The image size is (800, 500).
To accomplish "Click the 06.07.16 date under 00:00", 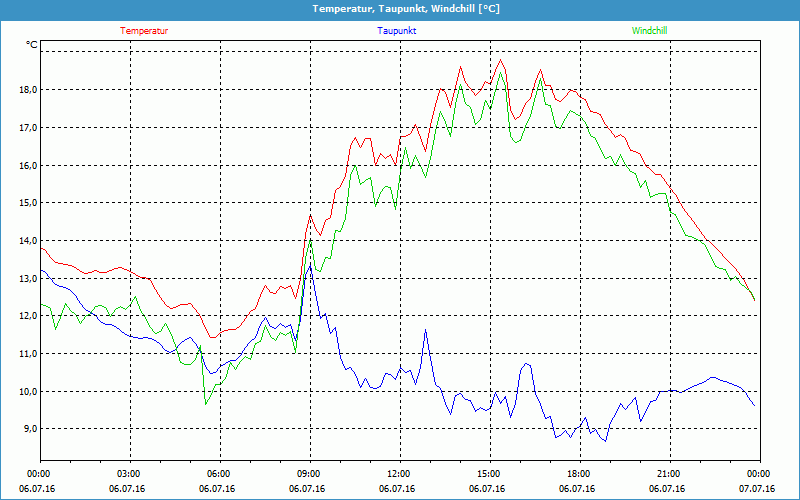I will coord(37,489).
